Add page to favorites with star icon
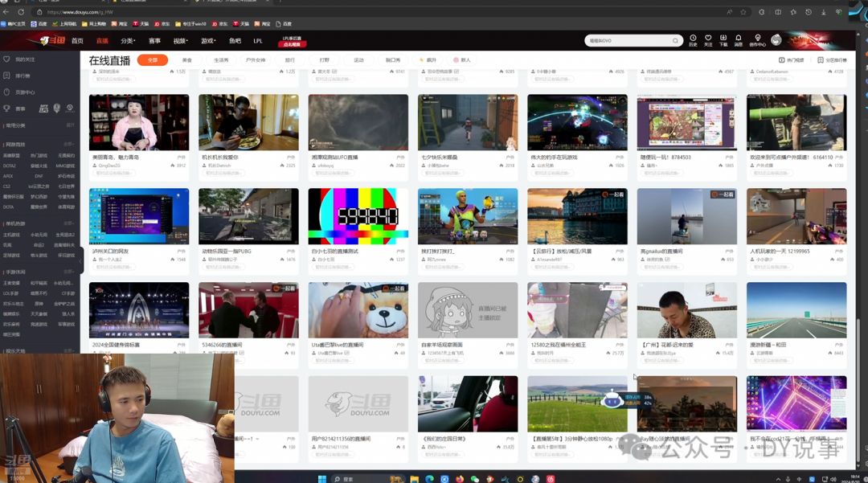This screenshot has width=868, height=483. [743, 11]
